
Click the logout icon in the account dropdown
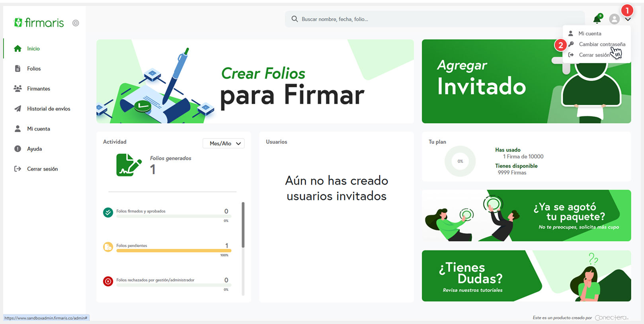click(x=571, y=55)
